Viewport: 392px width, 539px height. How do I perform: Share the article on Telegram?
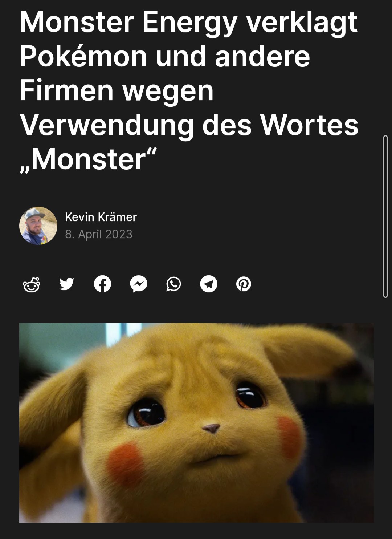(209, 284)
